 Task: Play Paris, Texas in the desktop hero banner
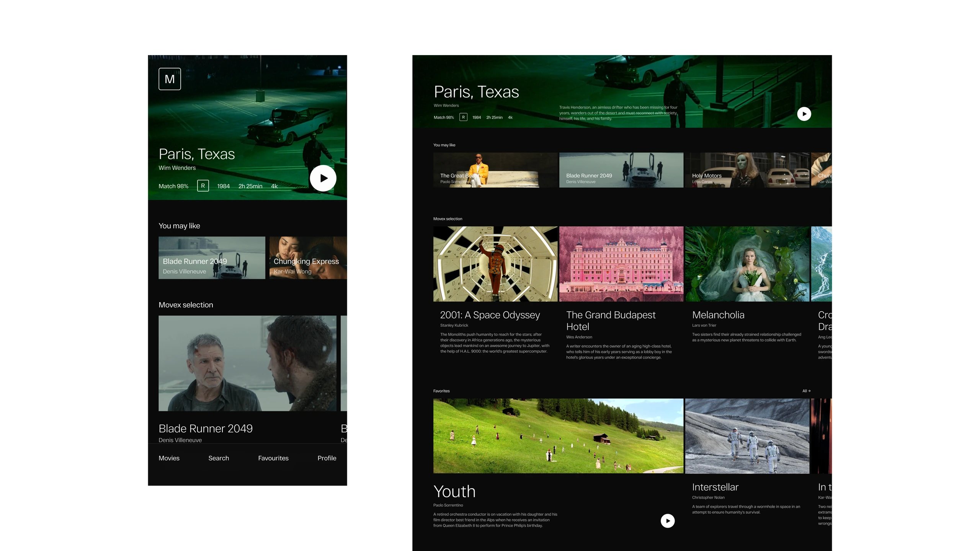(804, 114)
